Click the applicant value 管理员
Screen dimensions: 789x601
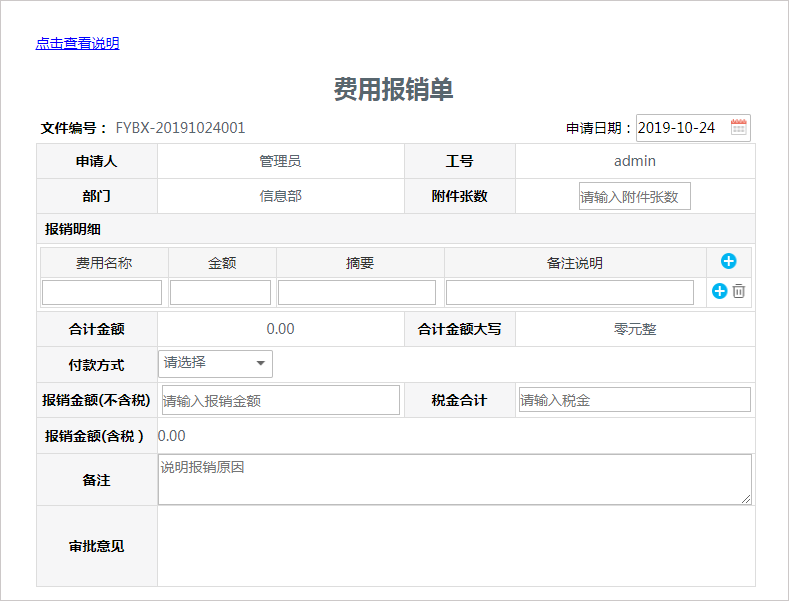pos(280,161)
